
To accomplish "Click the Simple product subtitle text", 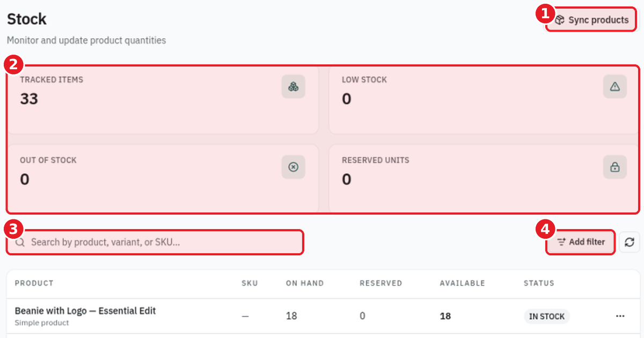I will 42,323.
